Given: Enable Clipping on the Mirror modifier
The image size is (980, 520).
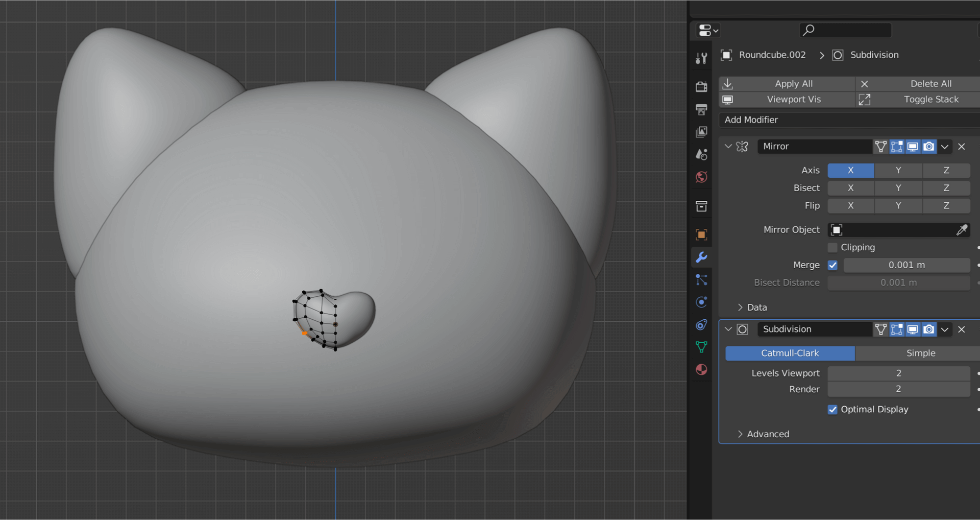Looking at the screenshot, I should (832, 247).
